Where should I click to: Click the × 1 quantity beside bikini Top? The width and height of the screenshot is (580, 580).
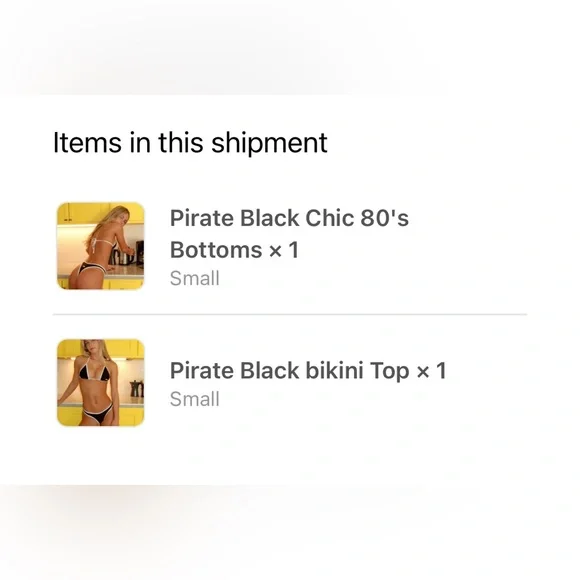pos(431,371)
